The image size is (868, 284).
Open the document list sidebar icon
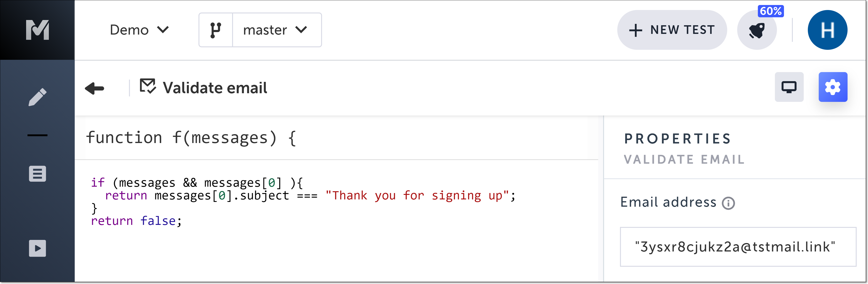37,174
